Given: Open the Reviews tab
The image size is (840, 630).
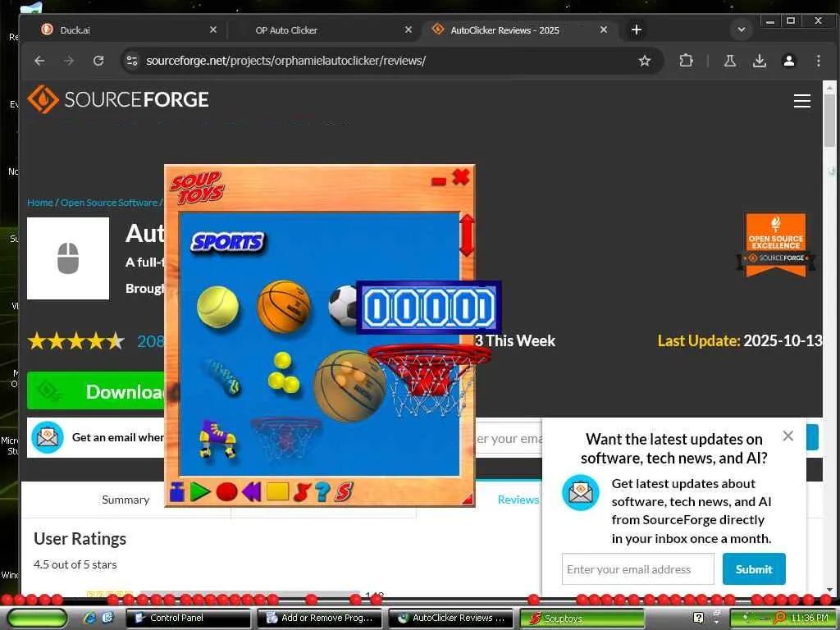Looking at the screenshot, I should [x=518, y=500].
